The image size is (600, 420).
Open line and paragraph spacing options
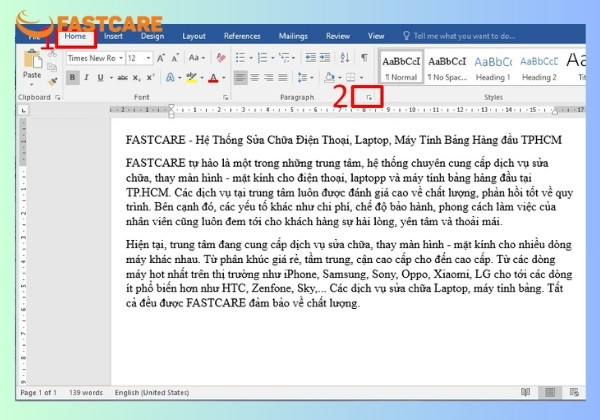(302, 78)
